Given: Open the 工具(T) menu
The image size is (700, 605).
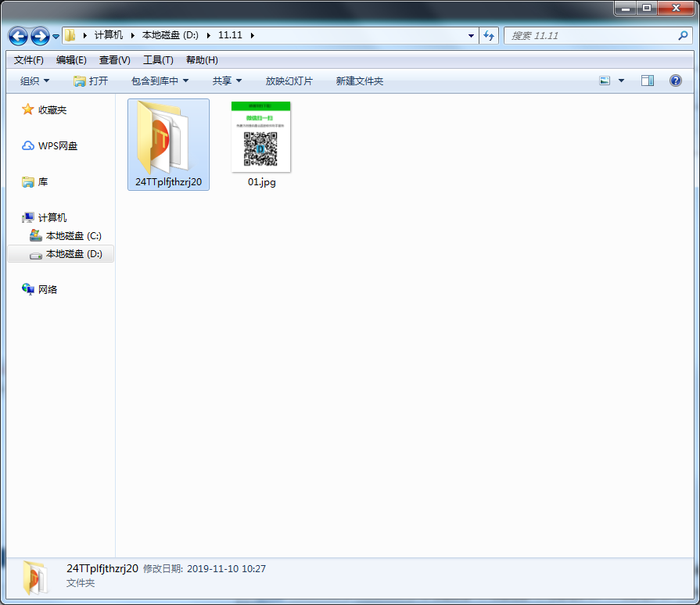Looking at the screenshot, I should 158,60.
